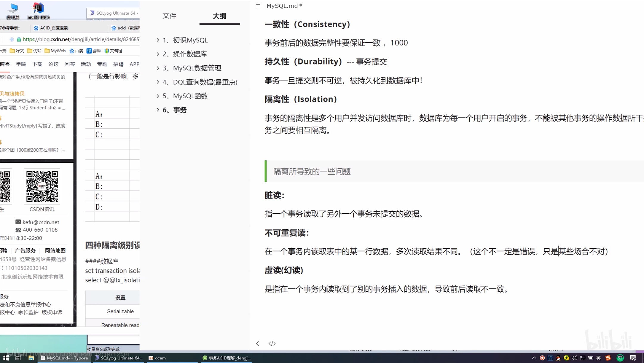
Task: Click the QQ penguin tray icon
Action: pos(558,358)
